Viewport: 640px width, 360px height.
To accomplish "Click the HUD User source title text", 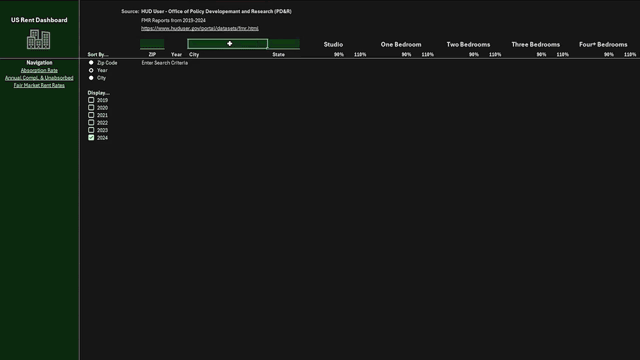I will point(216,11).
